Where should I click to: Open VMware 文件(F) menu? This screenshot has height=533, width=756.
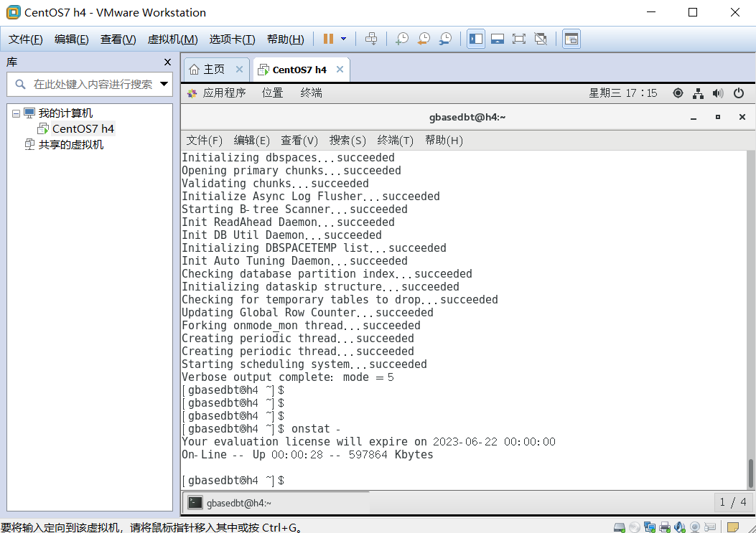26,39
